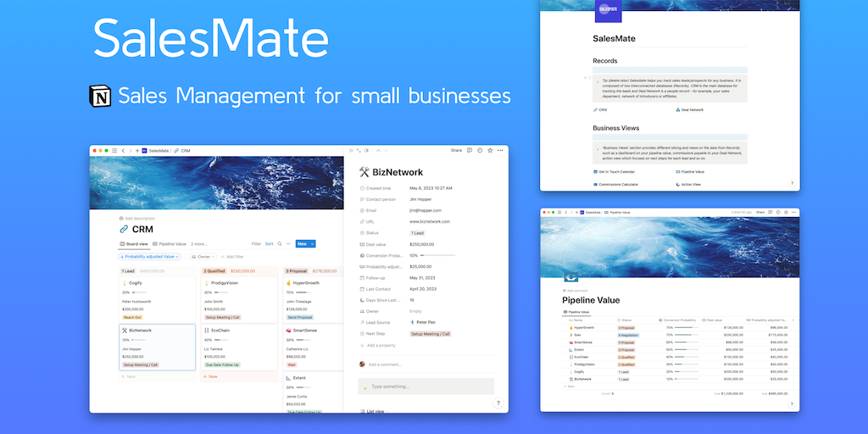This screenshot has height=434, width=868.
Task: Close BizNetwork side peek with double-chevron icon
Action: [x=350, y=150]
